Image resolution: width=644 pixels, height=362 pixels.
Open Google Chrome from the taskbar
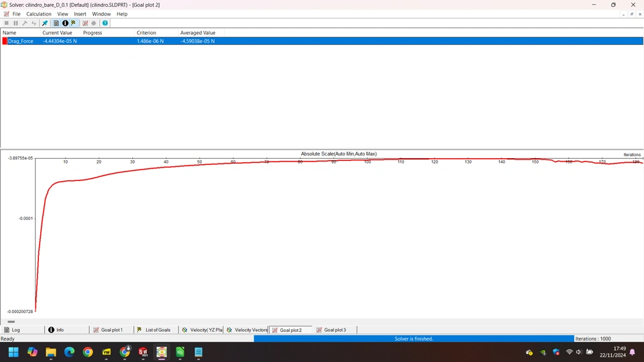pos(87,352)
